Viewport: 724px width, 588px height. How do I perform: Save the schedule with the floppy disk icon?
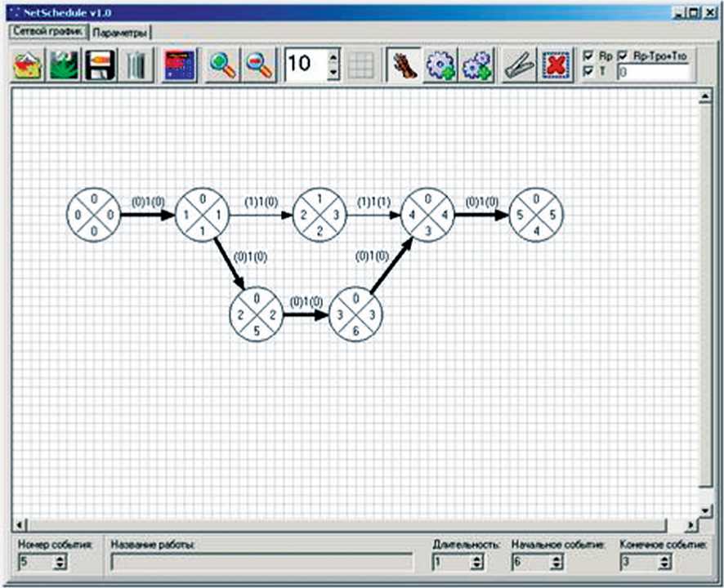point(100,65)
